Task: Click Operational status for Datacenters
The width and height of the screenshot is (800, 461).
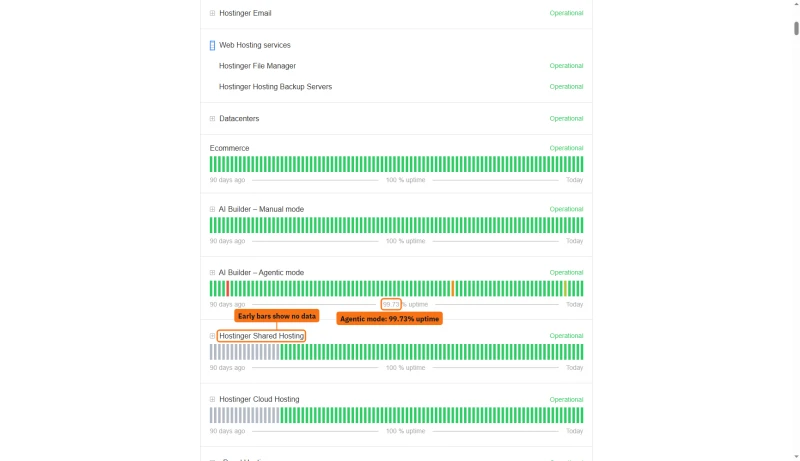Action: click(x=566, y=118)
